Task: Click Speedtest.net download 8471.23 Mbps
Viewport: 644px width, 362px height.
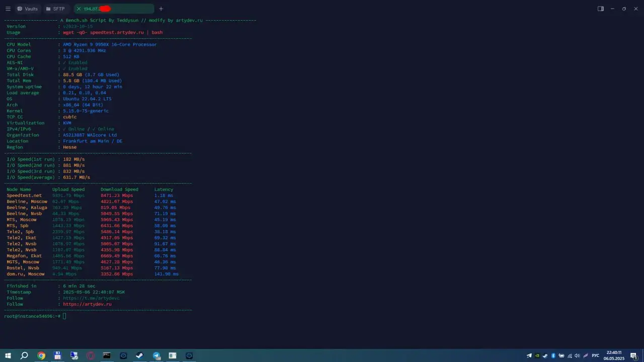Action: (x=117, y=195)
